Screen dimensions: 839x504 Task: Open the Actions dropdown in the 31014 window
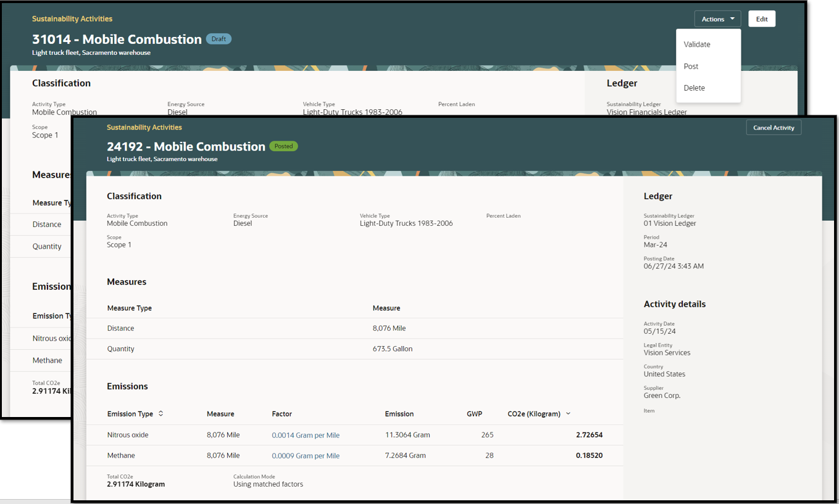717,19
